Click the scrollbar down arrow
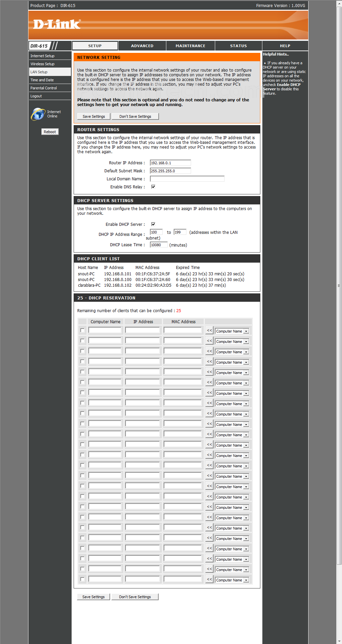 [x=339, y=641]
